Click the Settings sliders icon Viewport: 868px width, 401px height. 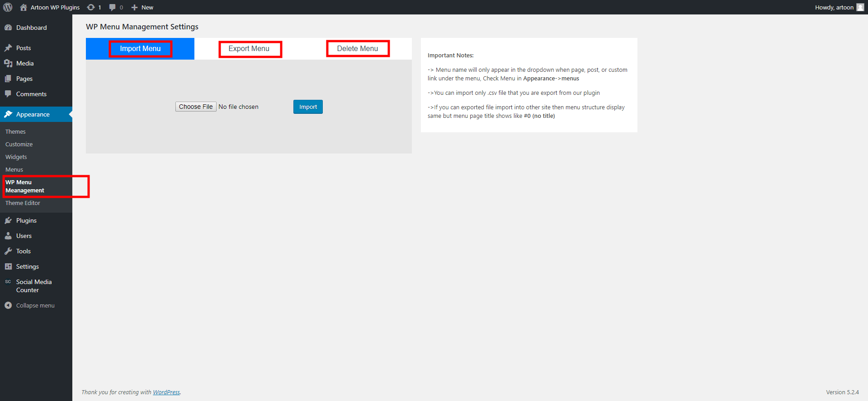(8, 266)
